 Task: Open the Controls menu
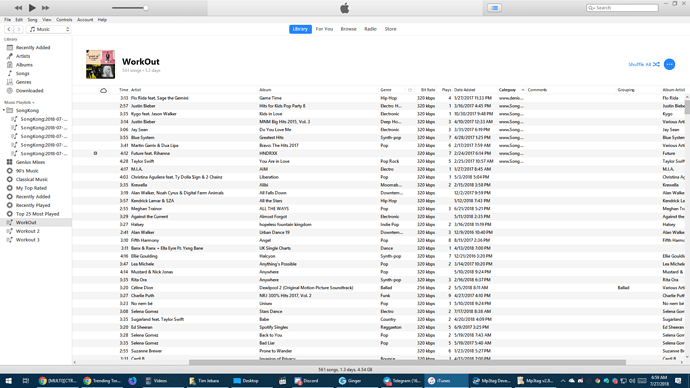64,20
